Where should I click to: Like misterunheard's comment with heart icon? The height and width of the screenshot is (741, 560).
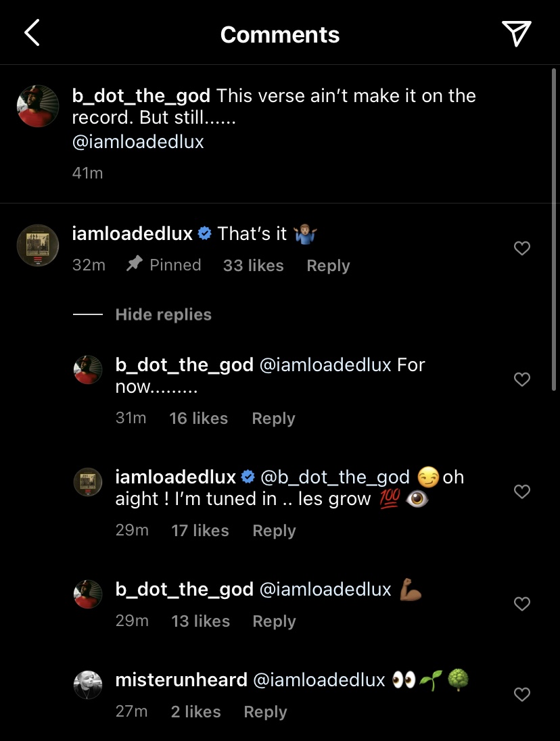coord(521,694)
